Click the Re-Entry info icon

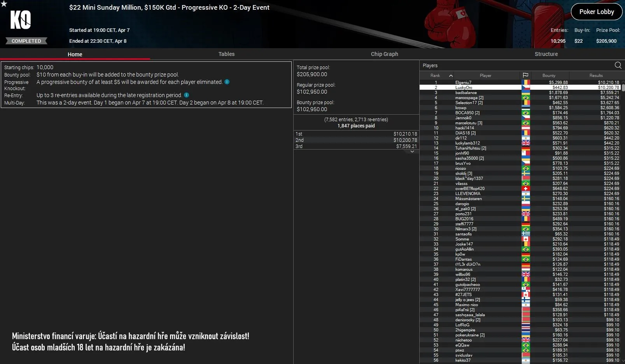click(187, 95)
